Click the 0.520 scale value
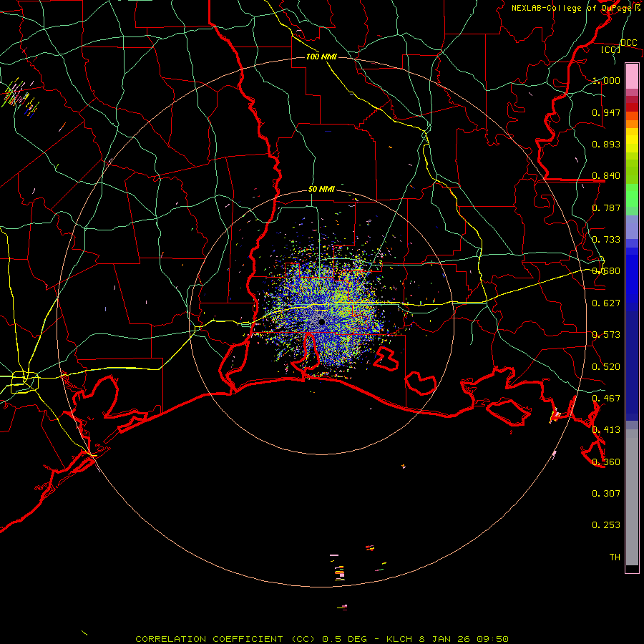 point(606,367)
